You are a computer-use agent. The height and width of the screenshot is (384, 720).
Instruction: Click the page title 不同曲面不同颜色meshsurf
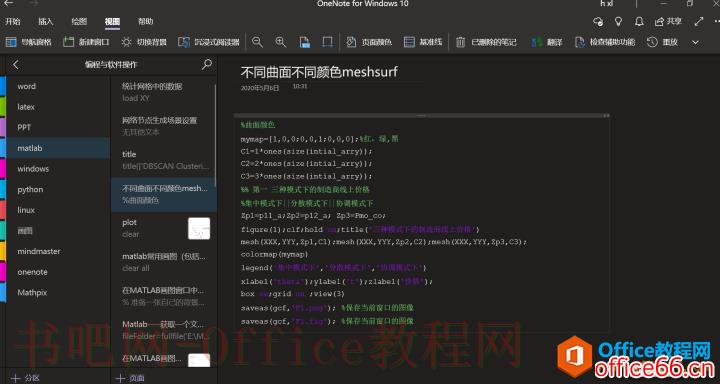(x=319, y=72)
